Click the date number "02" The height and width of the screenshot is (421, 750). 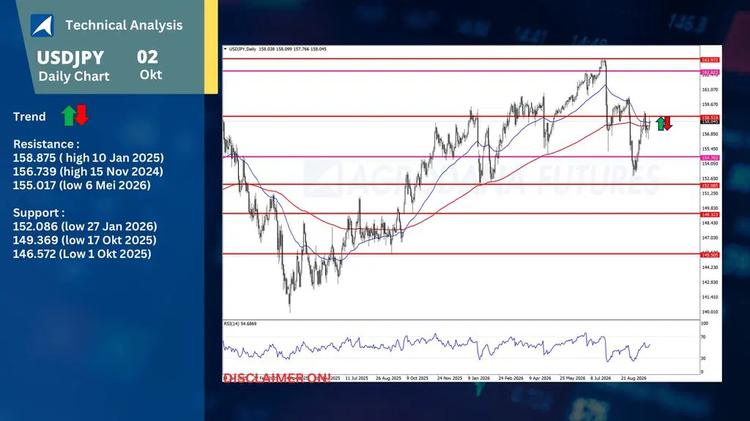click(147, 57)
